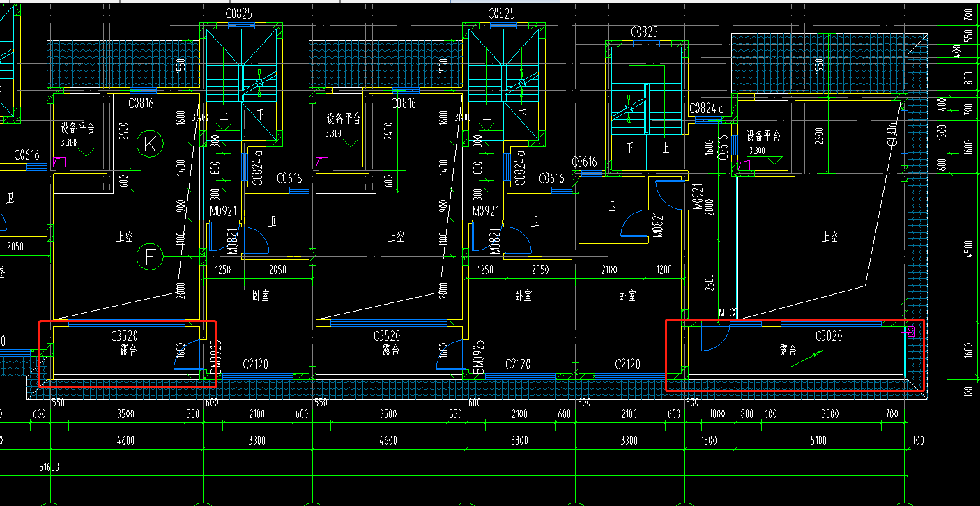Click the 露台 label beneath C3020
The height and width of the screenshot is (506, 980).
[x=788, y=351]
